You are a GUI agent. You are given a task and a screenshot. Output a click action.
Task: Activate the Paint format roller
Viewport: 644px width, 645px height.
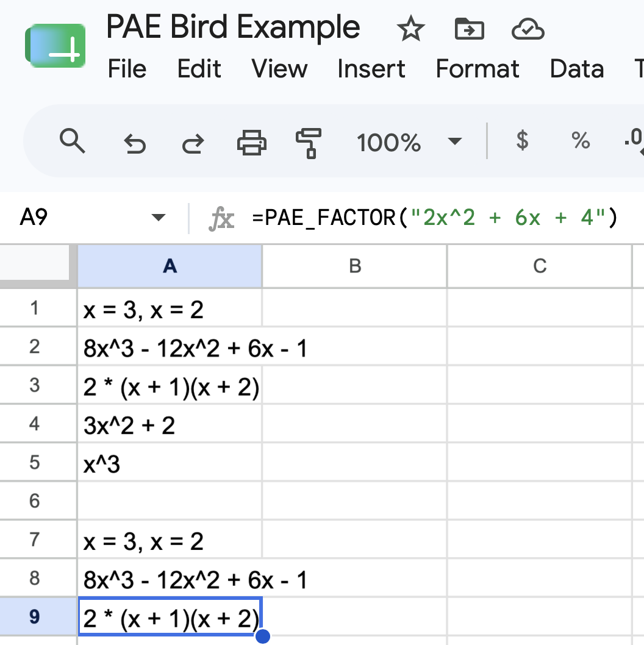(x=309, y=143)
